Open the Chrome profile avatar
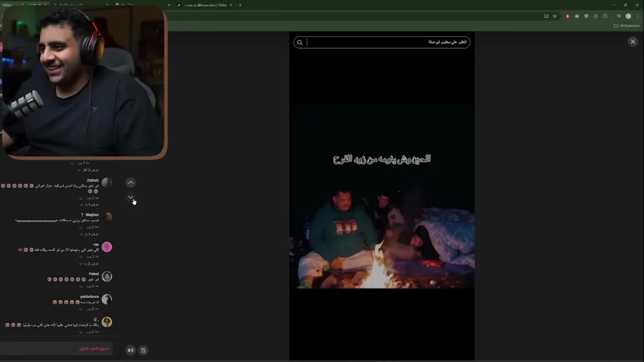 click(628, 16)
